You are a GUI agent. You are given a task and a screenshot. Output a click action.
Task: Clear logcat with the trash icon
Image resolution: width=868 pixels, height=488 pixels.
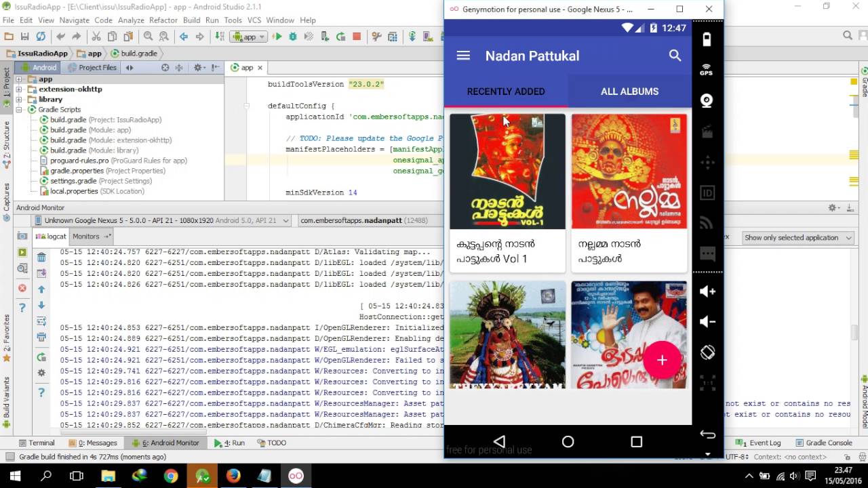tap(41, 258)
